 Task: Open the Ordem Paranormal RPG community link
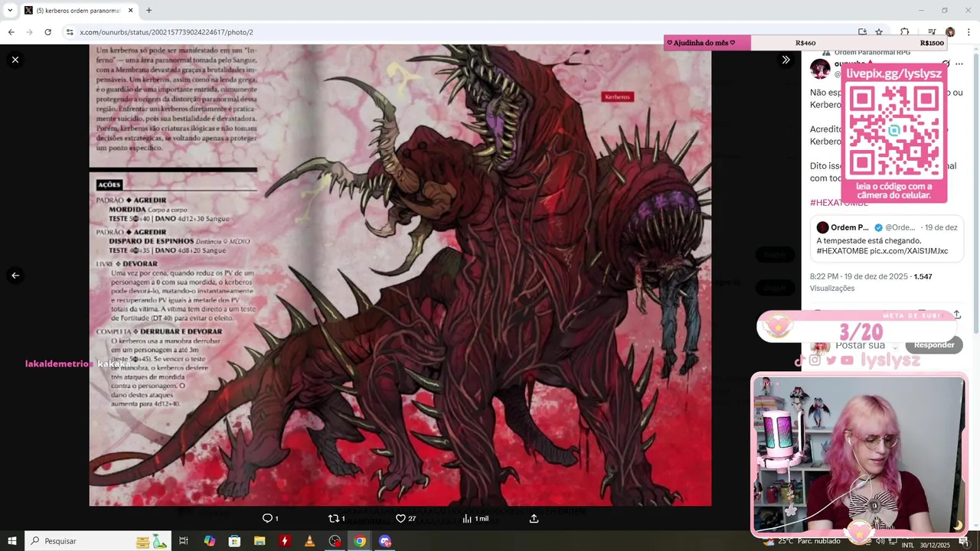pos(872,52)
